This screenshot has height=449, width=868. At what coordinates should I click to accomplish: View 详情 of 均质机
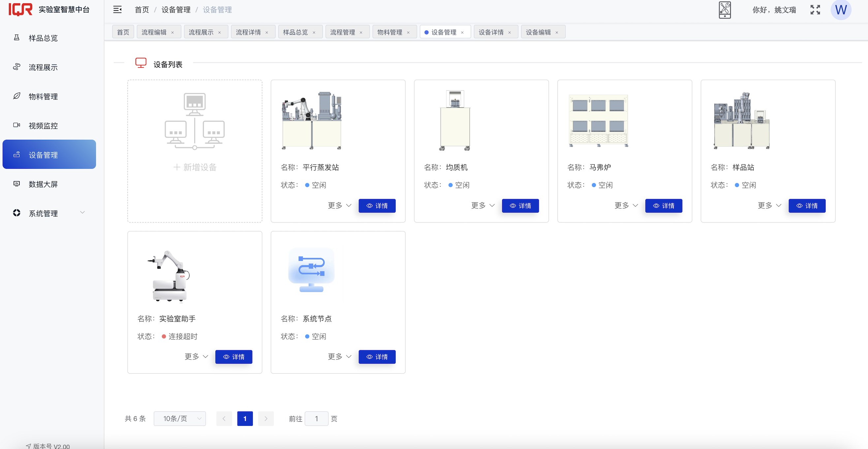click(520, 206)
